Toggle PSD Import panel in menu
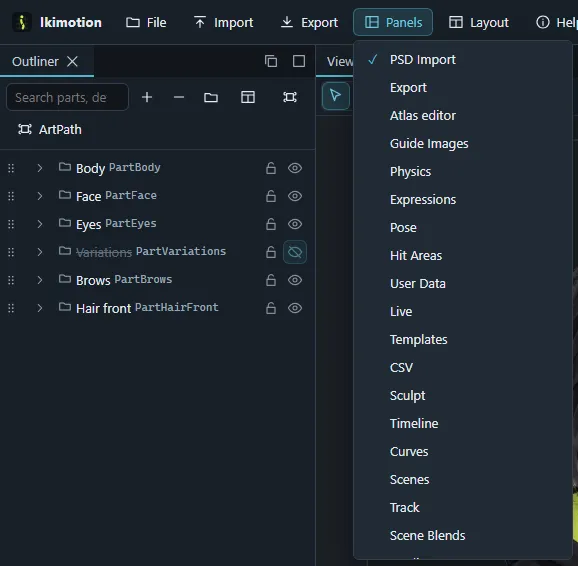Image resolution: width=578 pixels, height=566 pixels. [463, 59]
